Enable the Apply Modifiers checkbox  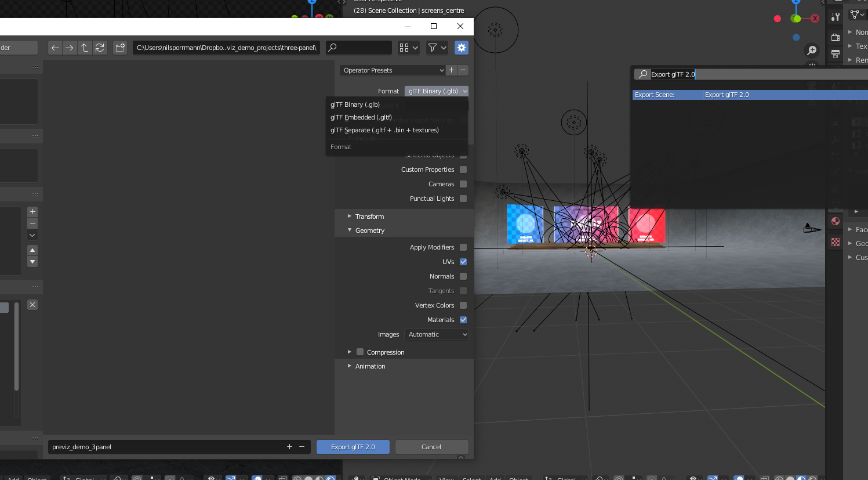coord(463,247)
